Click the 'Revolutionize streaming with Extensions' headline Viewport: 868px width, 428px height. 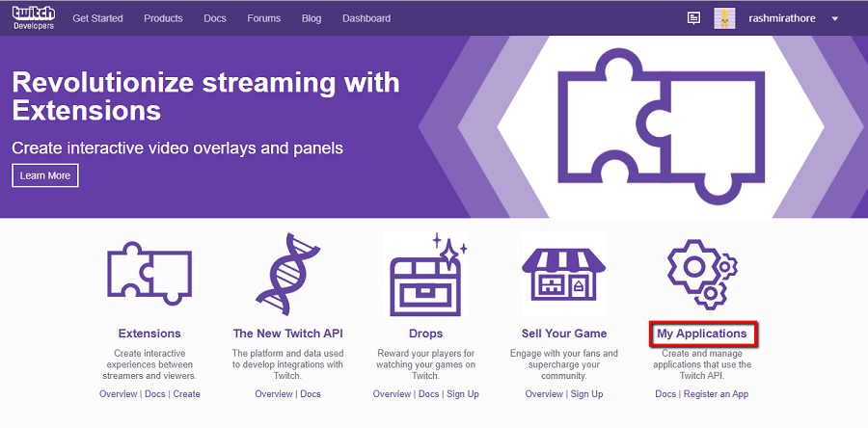(205, 96)
